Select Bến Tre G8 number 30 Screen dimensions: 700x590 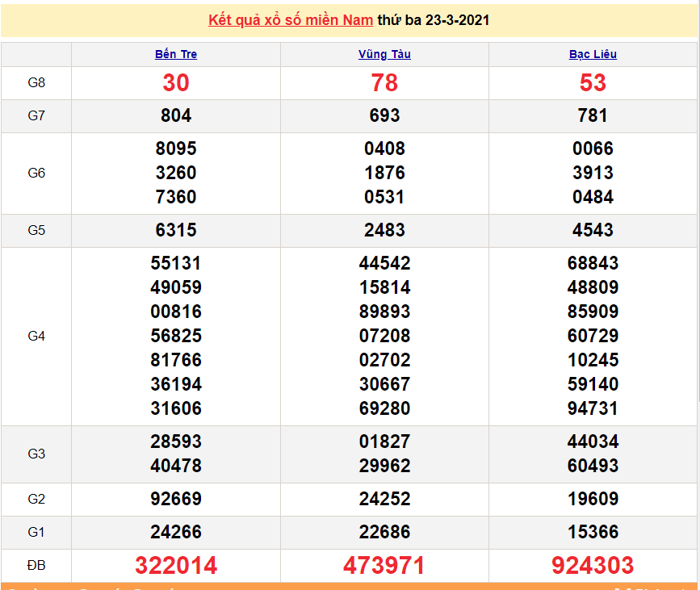click(x=176, y=83)
